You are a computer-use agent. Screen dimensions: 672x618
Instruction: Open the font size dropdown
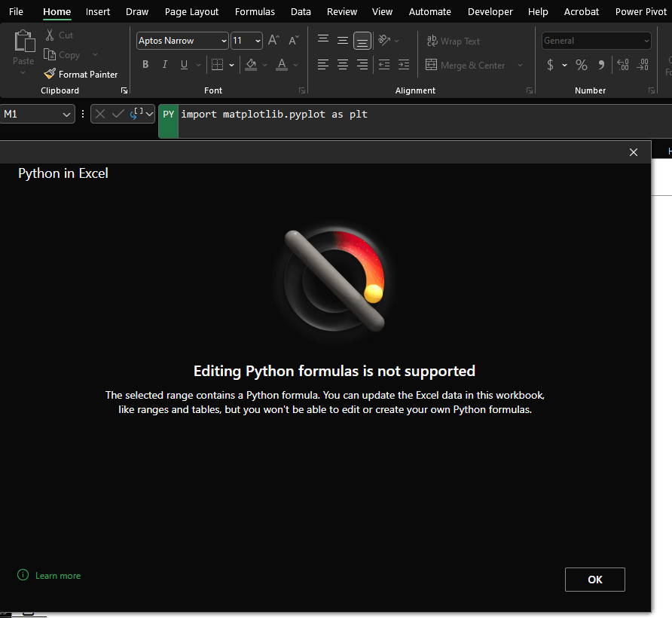coord(258,41)
